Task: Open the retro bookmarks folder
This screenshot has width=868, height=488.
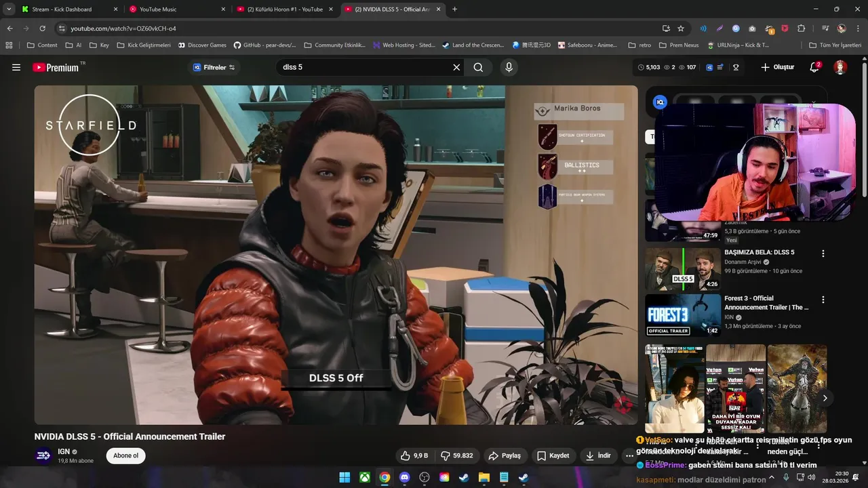Action: [639, 45]
